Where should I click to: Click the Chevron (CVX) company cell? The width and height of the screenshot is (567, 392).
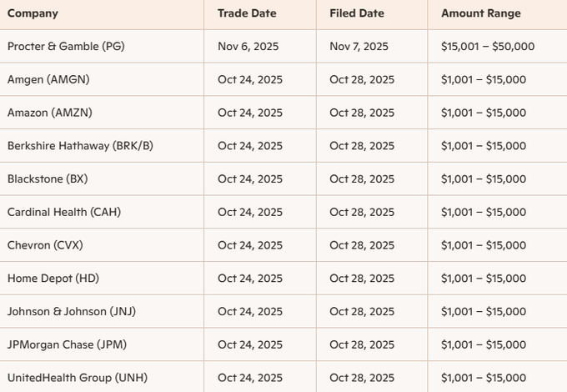click(45, 245)
